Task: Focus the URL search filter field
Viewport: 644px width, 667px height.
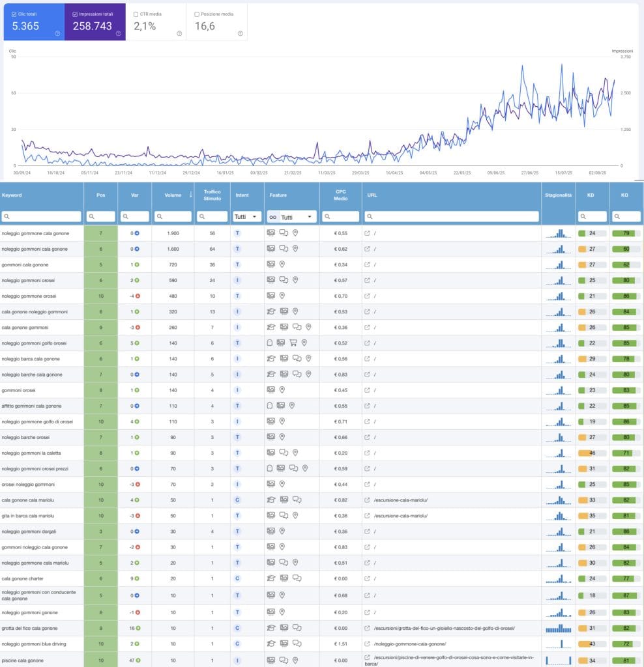Action: [452, 216]
